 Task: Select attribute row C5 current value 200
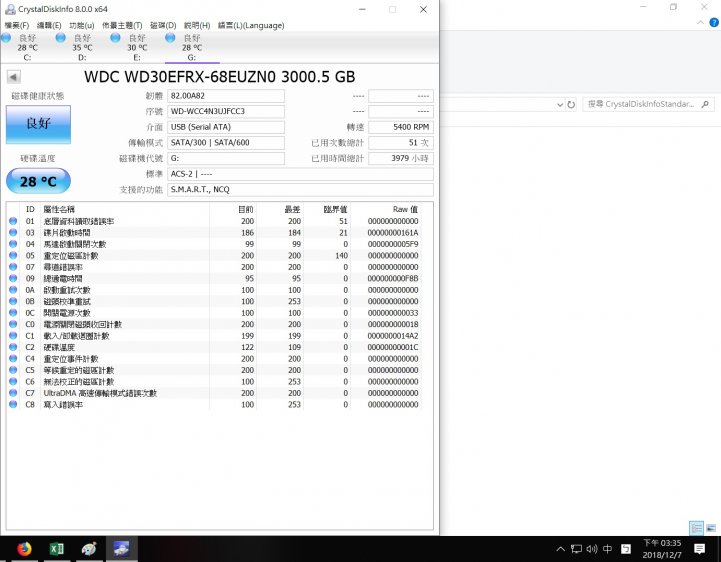247,370
